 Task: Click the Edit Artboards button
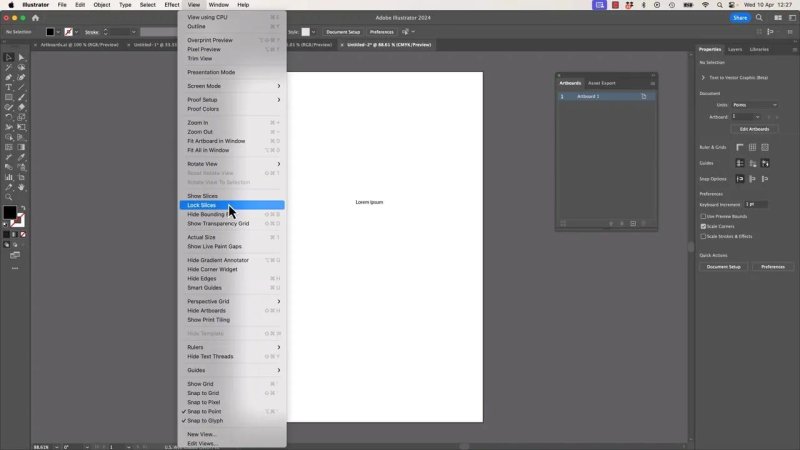pos(754,129)
